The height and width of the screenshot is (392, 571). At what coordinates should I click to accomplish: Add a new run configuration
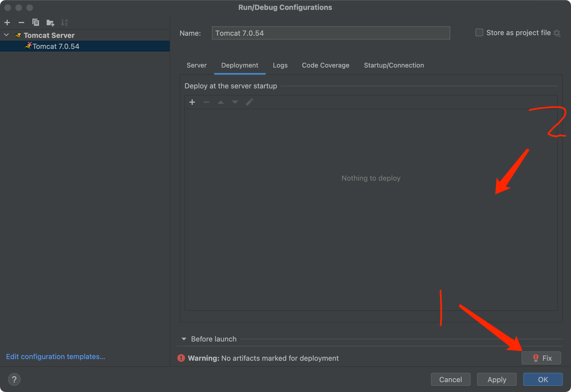coord(7,23)
